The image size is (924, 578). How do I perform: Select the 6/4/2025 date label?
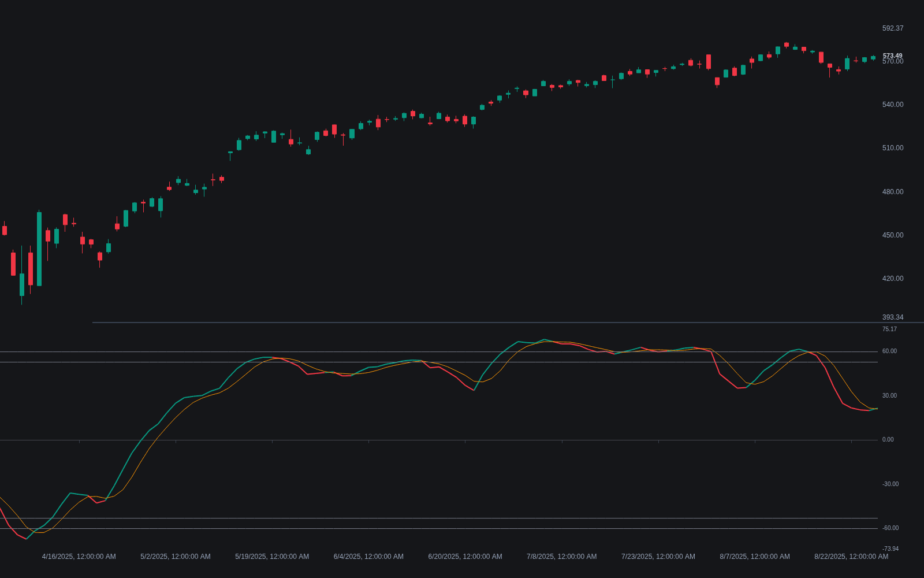368,557
